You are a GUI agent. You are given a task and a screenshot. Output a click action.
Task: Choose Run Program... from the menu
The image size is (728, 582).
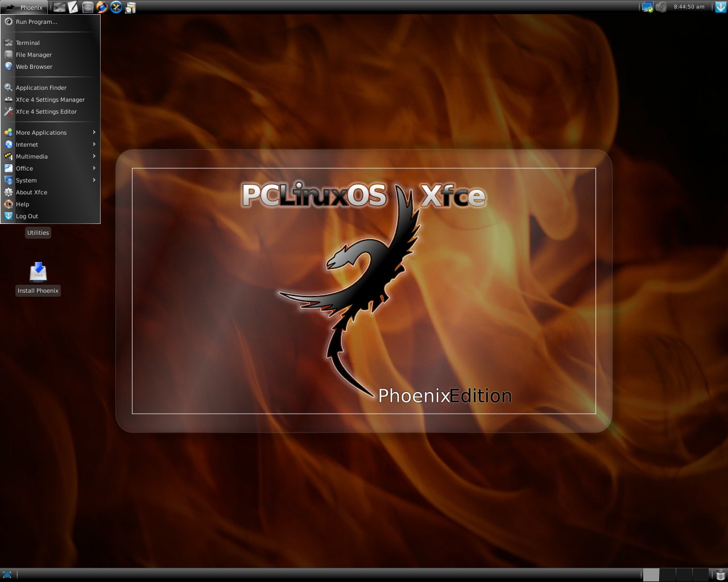tap(50, 22)
